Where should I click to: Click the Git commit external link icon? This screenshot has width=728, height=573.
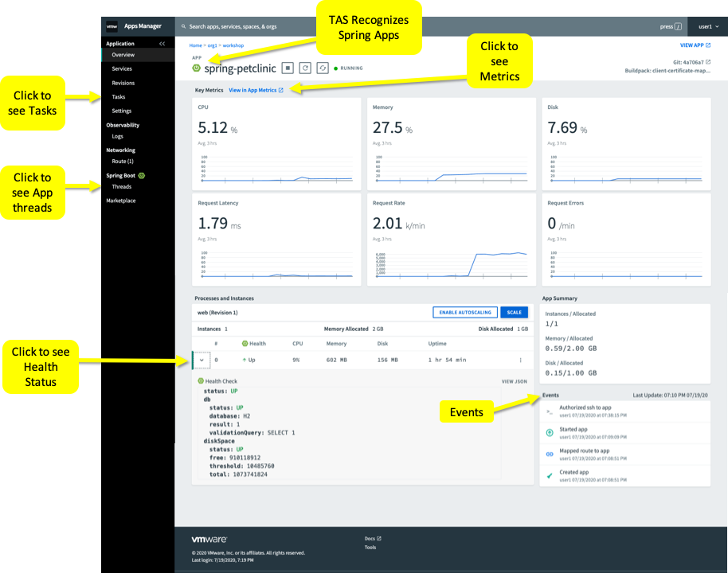tap(708, 62)
